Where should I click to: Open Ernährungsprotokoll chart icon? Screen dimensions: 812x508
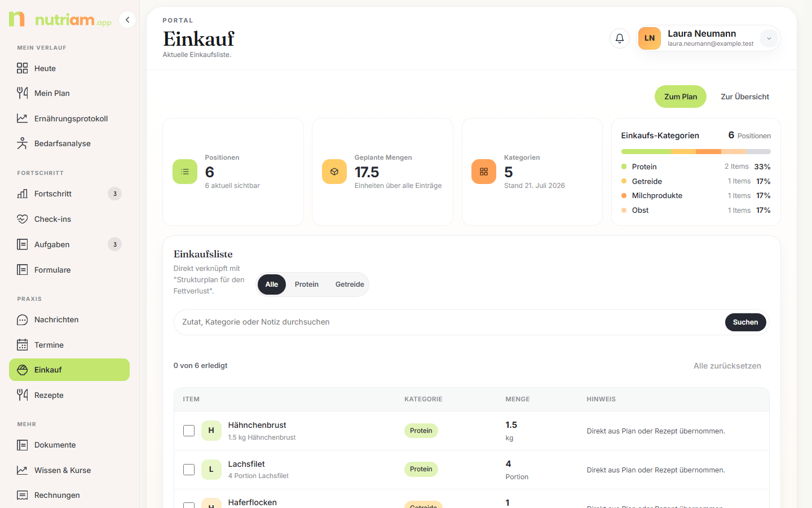pos(22,119)
